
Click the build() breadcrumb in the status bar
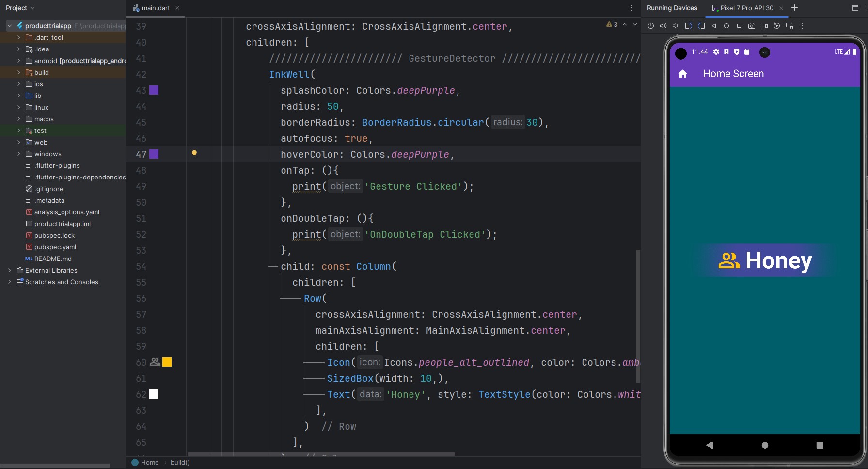[180, 462]
